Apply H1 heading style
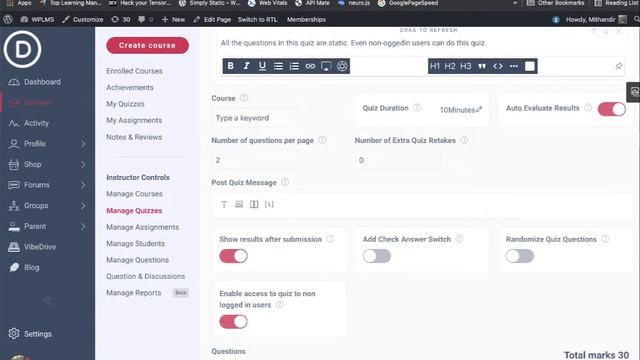Image resolution: width=640 pixels, height=360 pixels. pos(435,66)
